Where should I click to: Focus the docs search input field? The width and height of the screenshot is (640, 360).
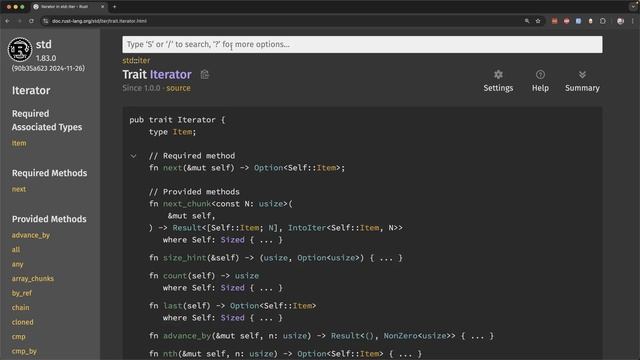(362, 44)
